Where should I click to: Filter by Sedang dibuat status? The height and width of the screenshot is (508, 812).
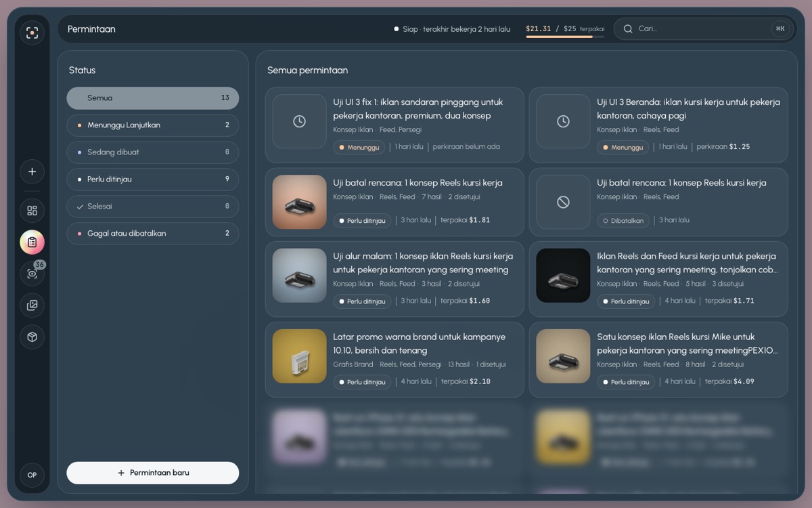[152, 152]
